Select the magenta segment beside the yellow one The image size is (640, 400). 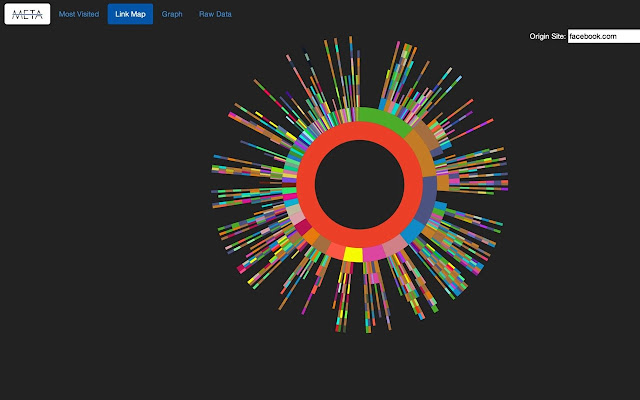(372, 253)
